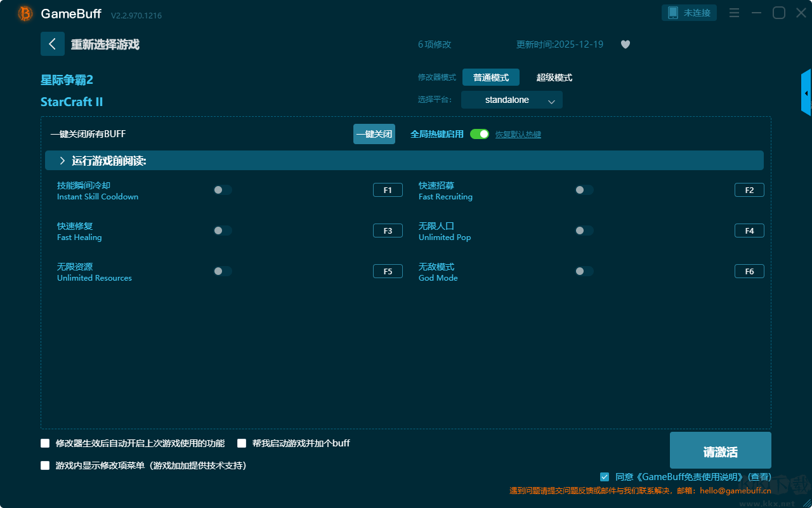Toggle Instant Skill Cooldown on
The width and height of the screenshot is (812, 508).
point(223,190)
